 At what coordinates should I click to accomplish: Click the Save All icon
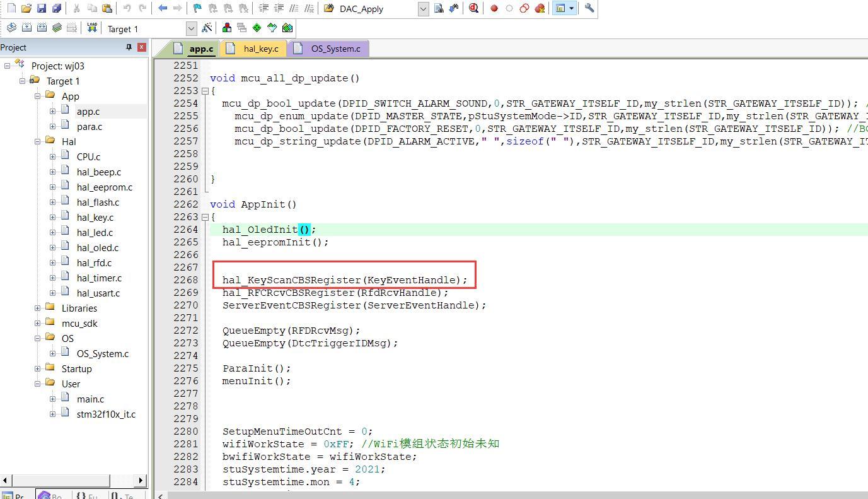tap(57, 9)
